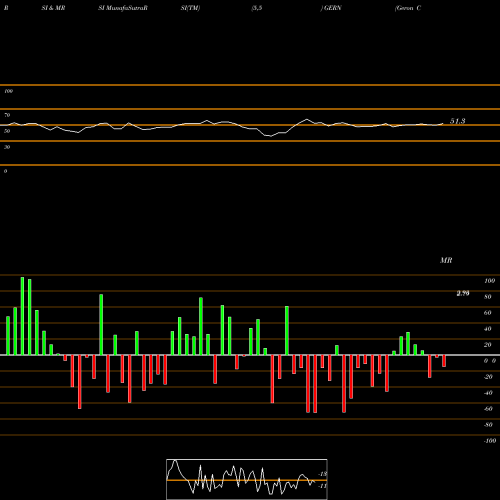Click the 'SI(TM)' header label

tap(190, 8)
